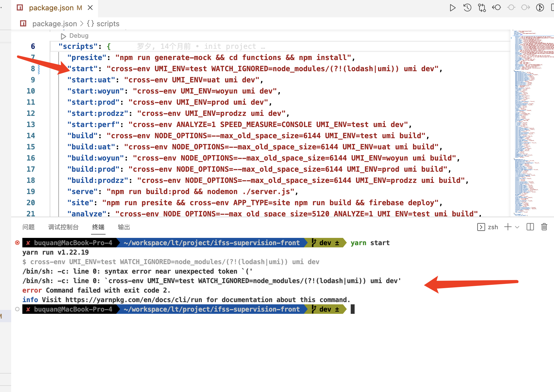Switch to the 输出 output tab
Image resolution: width=554 pixels, height=392 pixels.
click(x=124, y=227)
